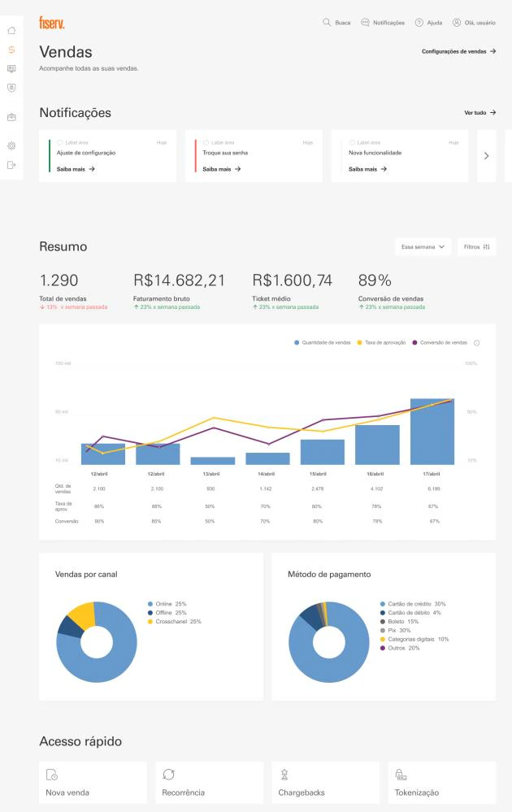Image resolution: width=512 pixels, height=812 pixels.
Task: Toggle Quantidade de vendas legend item
Action: pos(323,343)
